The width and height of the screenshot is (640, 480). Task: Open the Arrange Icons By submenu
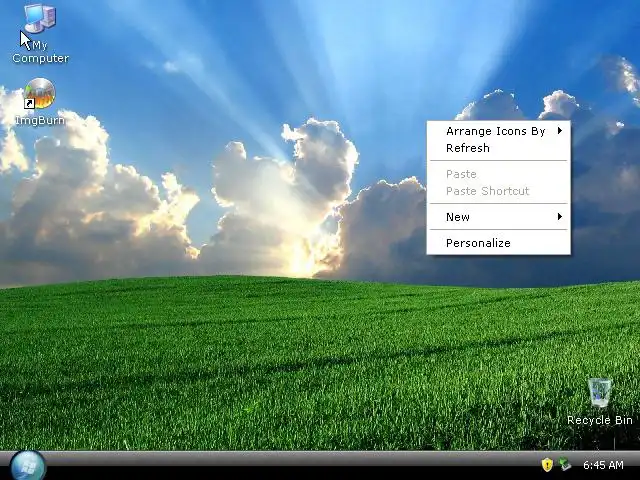coord(498,131)
